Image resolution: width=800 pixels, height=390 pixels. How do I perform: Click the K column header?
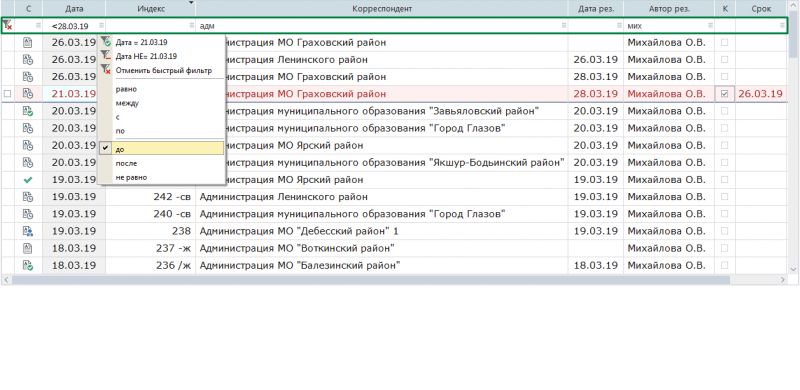pos(725,9)
